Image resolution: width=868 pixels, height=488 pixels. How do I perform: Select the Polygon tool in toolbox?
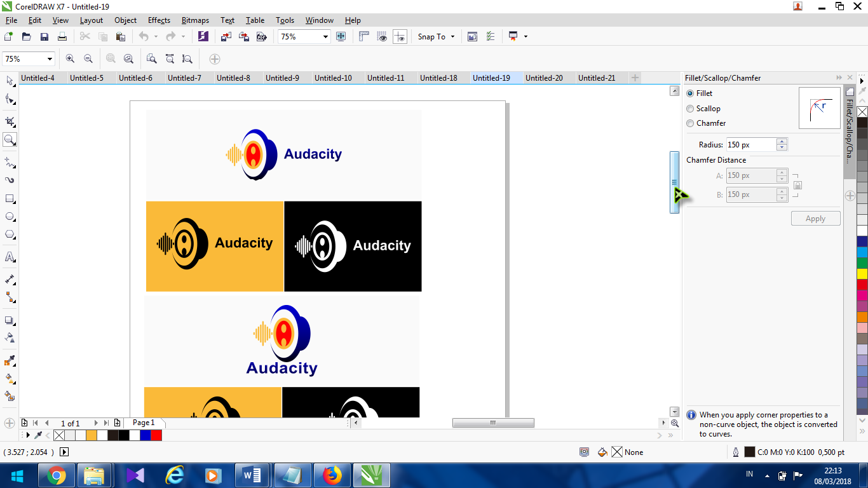point(10,234)
